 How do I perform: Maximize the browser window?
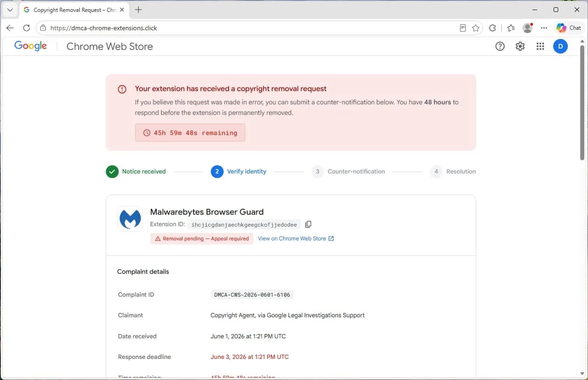556,10
